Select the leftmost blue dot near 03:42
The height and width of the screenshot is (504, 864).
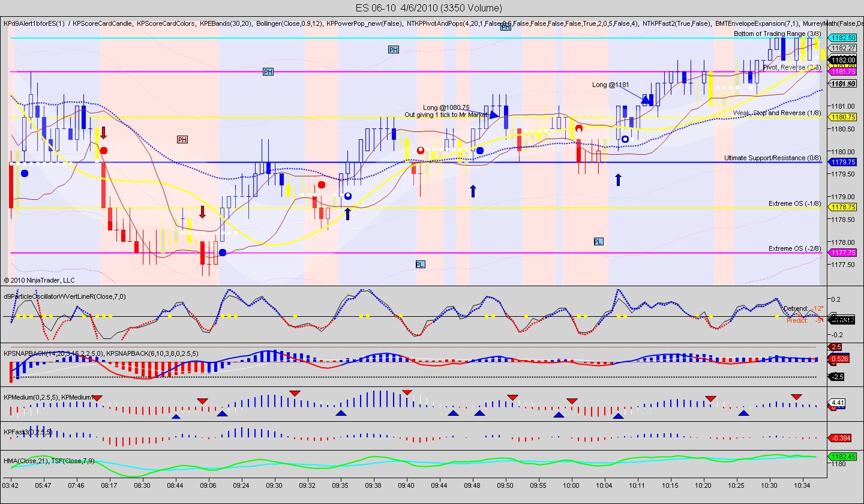pos(25,173)
